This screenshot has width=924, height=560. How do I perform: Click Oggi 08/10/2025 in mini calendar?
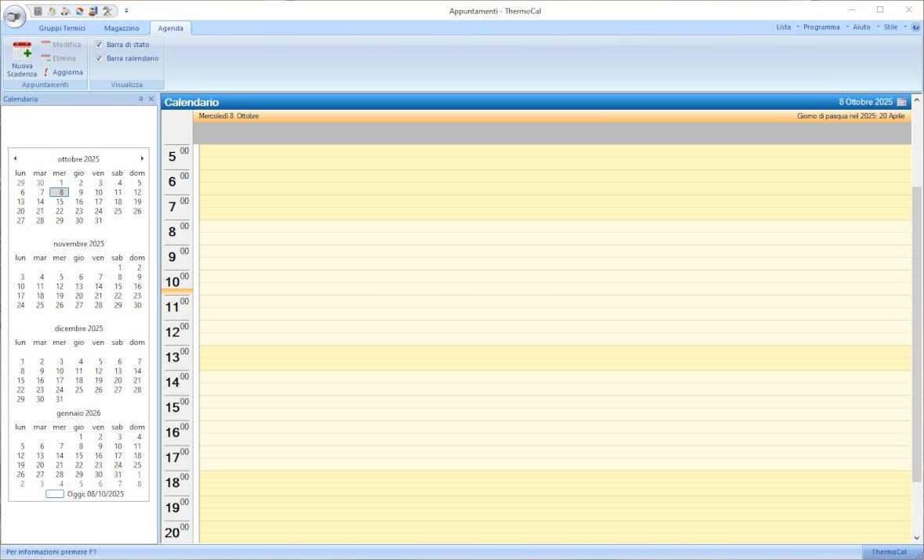pyautogui.click(x=85, y=494)
